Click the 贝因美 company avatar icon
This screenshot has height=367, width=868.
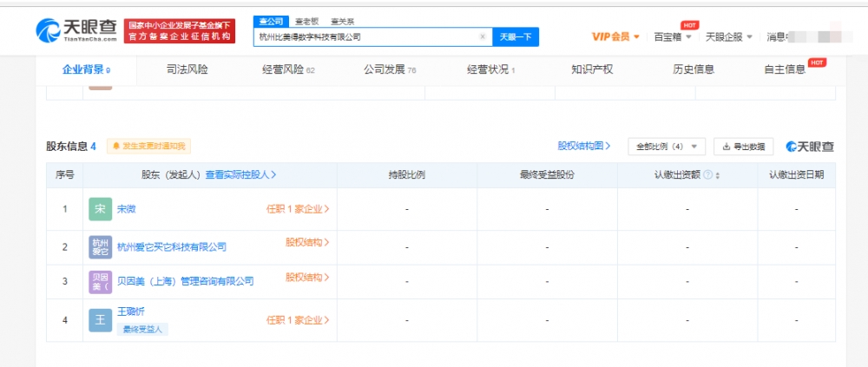[100, 282]
